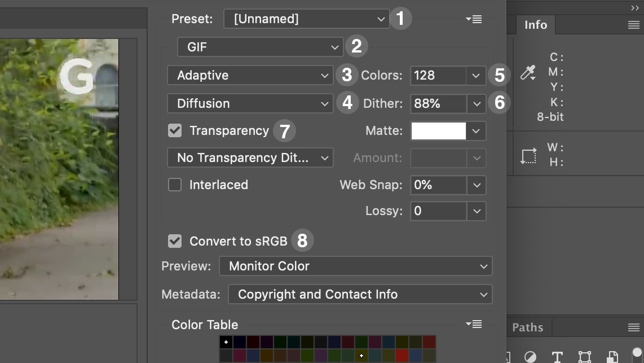Switch to the Paths tab
The image size is (644, 363).
pos(528,327)
